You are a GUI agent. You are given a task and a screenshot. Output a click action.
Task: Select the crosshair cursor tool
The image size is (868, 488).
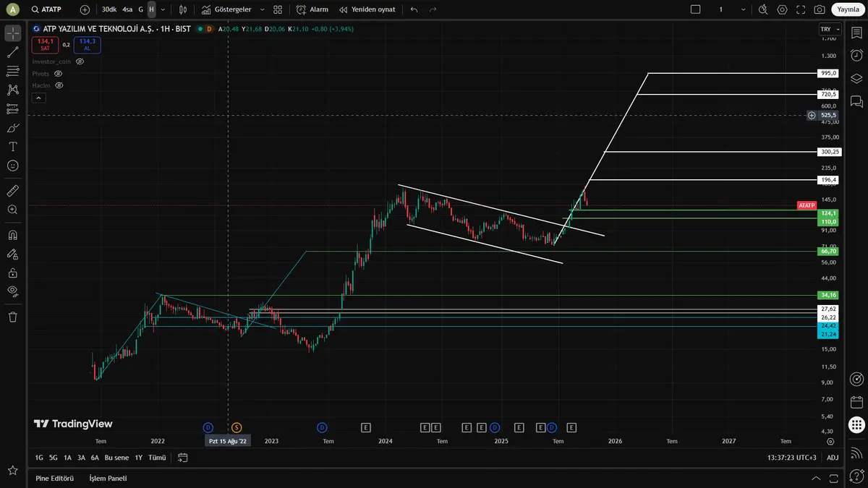click(13, 33)
